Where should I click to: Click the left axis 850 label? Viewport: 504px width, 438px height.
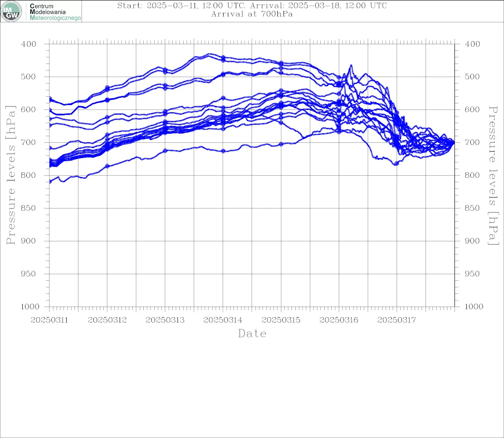click(x=28, y=208)
